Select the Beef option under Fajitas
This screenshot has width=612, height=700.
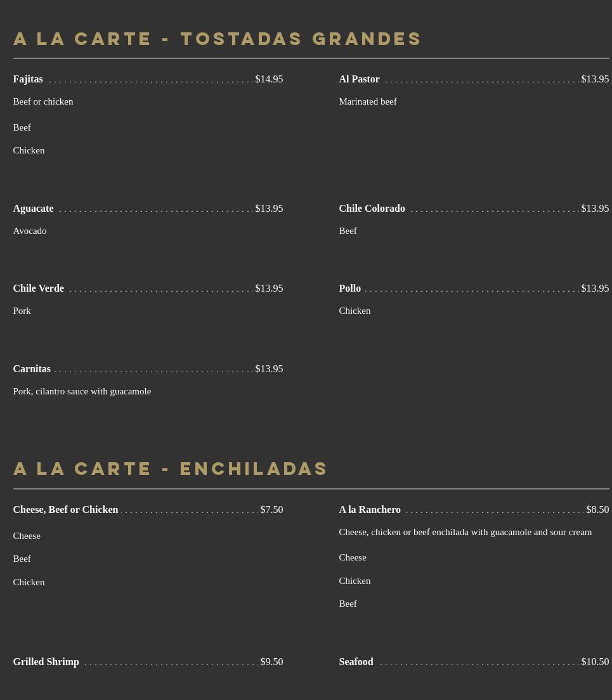[x=22, y=127]
